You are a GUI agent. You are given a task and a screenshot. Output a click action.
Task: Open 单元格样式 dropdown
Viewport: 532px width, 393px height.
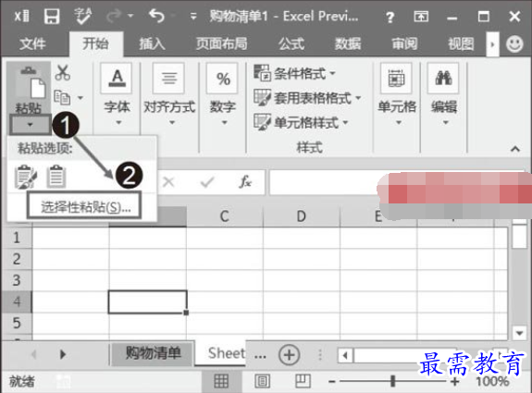coord(301,122)
